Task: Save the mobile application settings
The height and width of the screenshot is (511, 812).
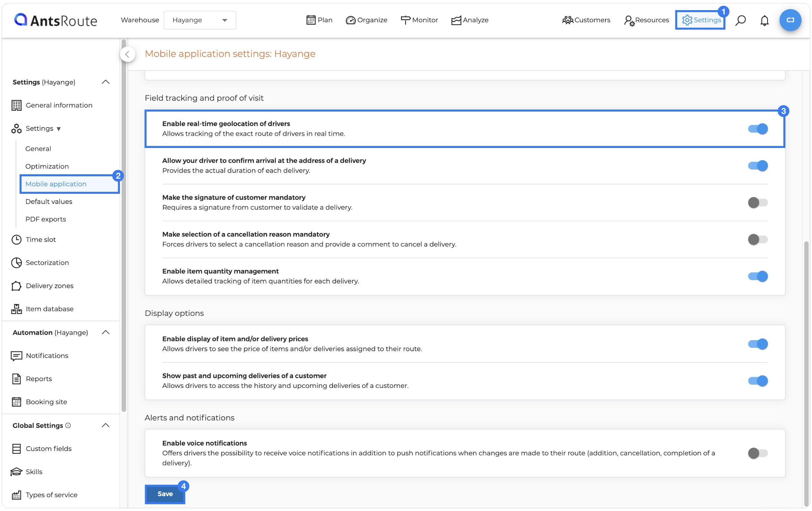Action: point(165,494)
